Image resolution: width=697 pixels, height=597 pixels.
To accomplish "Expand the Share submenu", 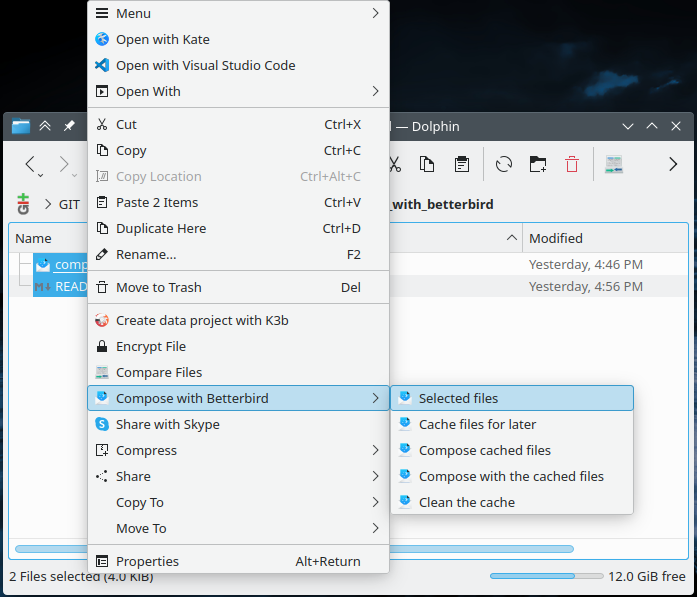I will [238, 477].
